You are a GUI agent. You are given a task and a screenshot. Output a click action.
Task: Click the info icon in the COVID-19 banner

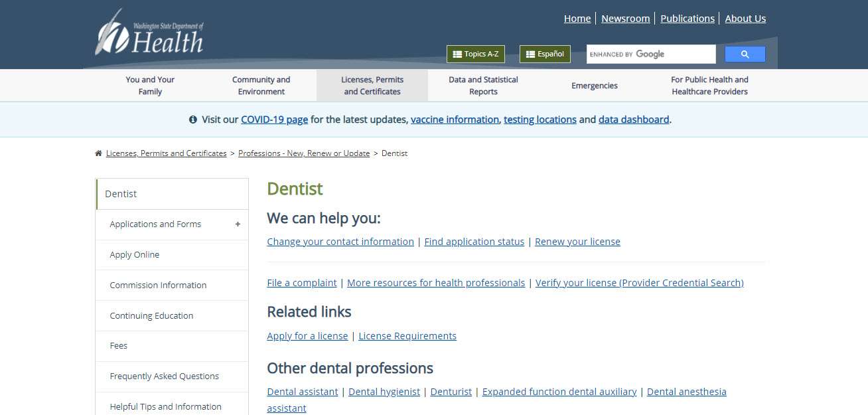[x=192, y=120]
